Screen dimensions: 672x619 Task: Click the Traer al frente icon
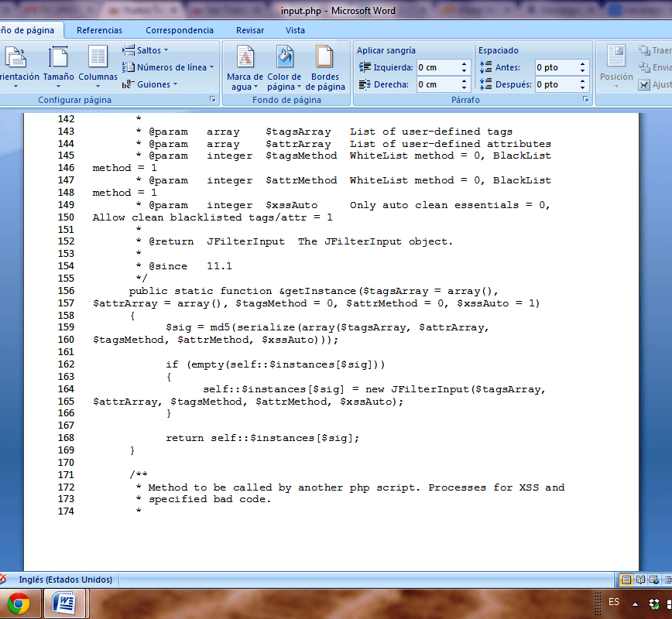click(x=644, y=50)
